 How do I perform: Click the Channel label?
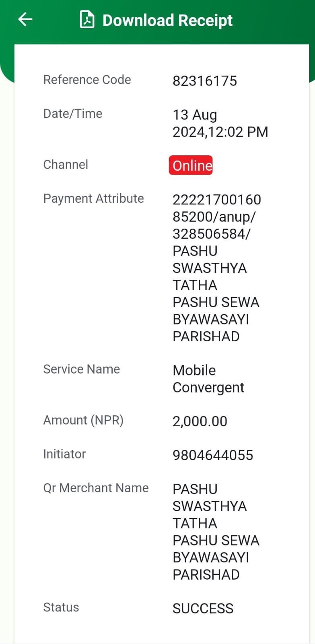coord(66,165)
